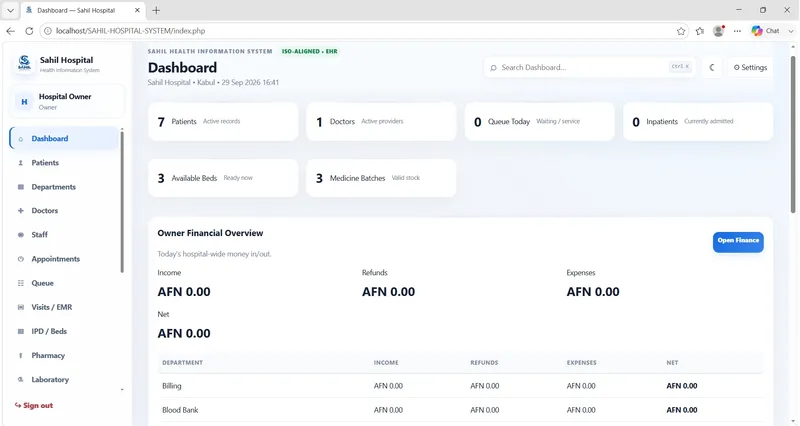Screen dimensions: 800x426
Task: Click the browser address bar URL
Action: pos(131,31)
